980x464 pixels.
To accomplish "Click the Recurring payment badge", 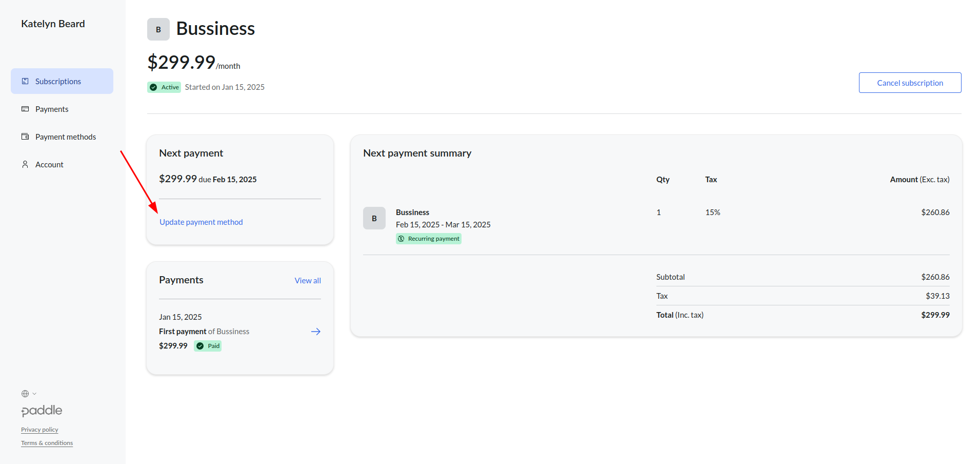I will (428, 238).
